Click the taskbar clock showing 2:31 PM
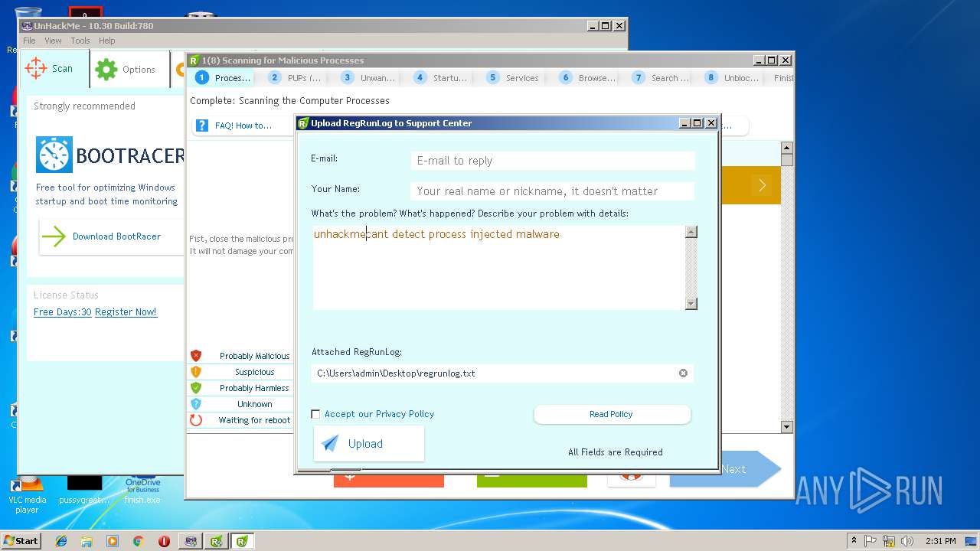 point(940,541)
